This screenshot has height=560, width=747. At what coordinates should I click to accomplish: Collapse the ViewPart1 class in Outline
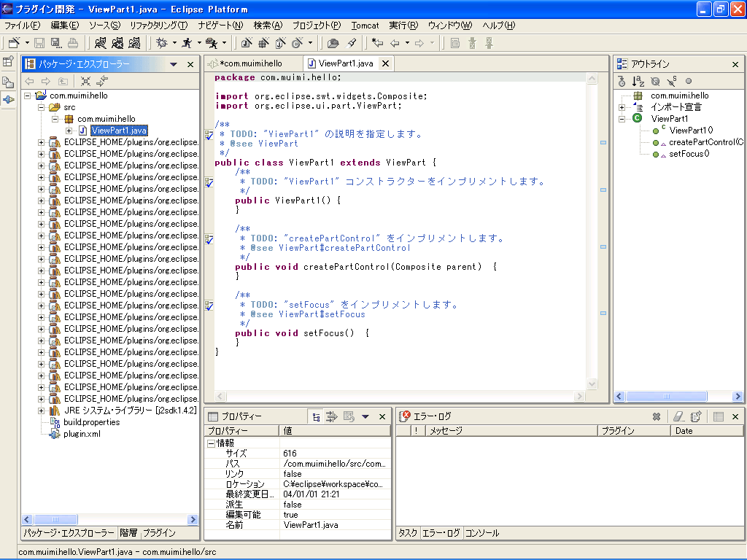click(x=622, y=119)
